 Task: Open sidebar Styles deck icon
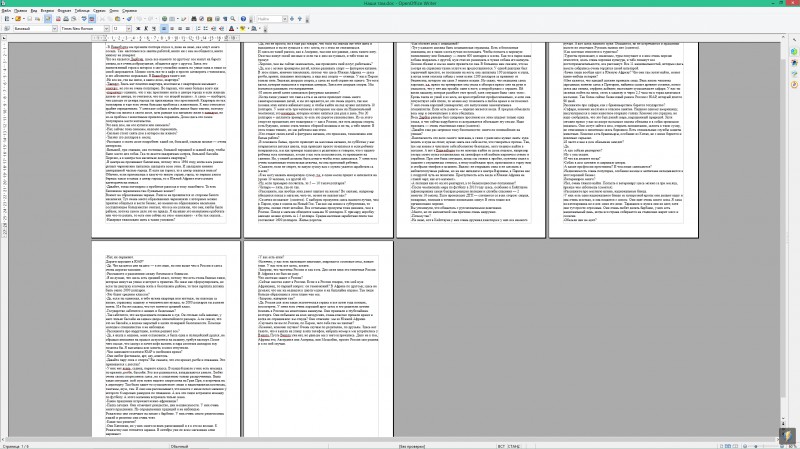[794, 63]
